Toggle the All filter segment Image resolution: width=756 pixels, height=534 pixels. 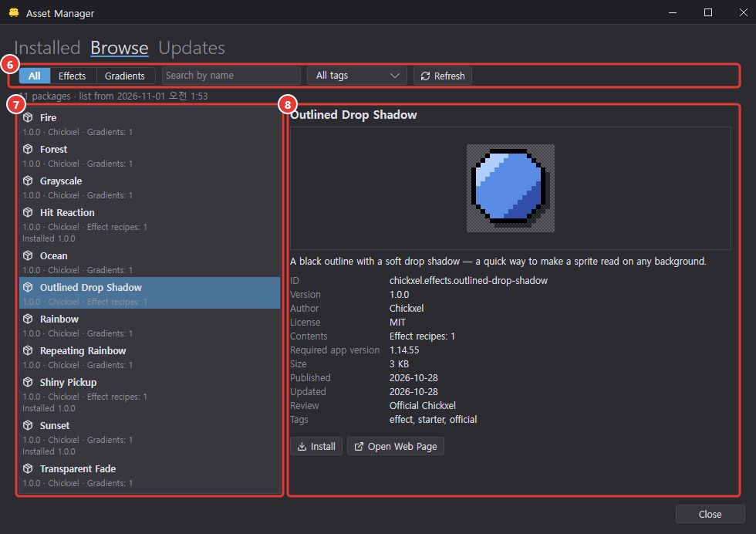[x=35, y=76]
